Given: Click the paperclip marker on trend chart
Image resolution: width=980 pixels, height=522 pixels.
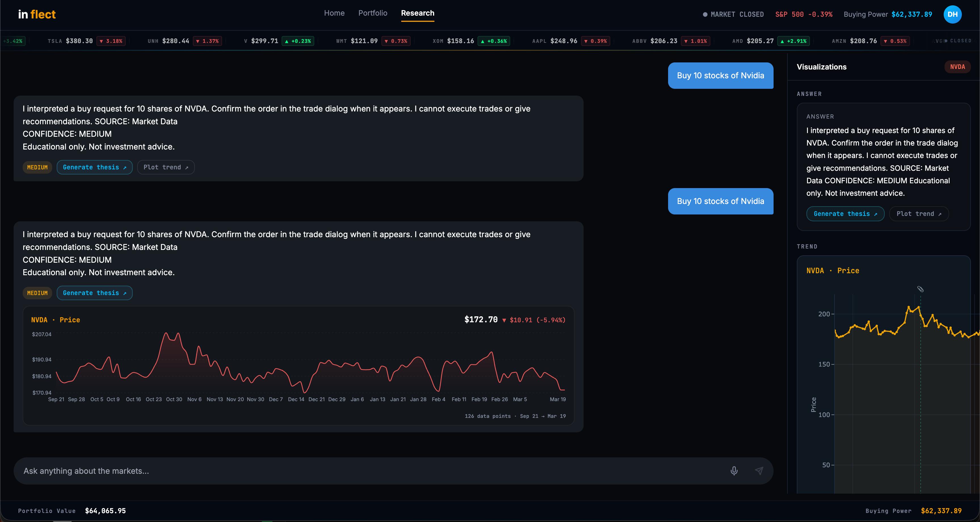Looking at the screenshot, I should (x=920, y=289).
